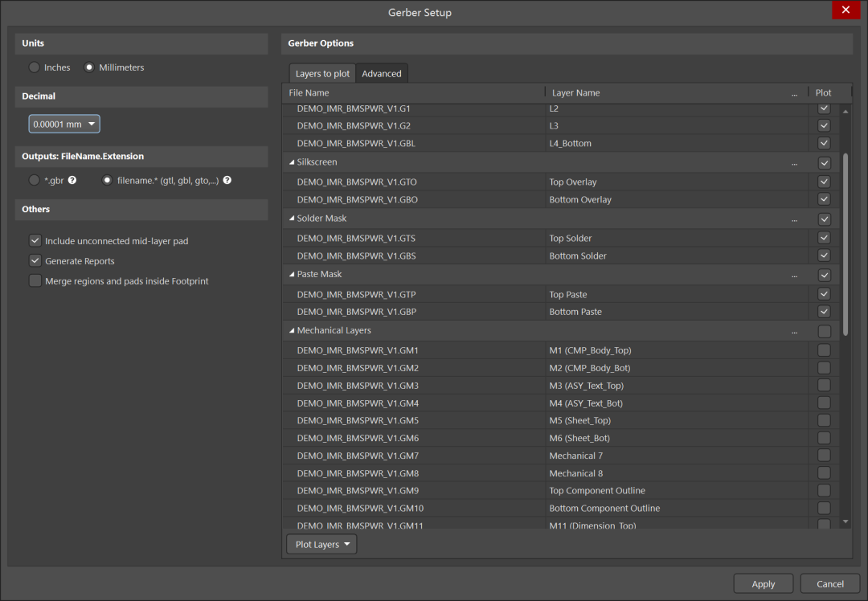
Task: Enable plot for Mechanical Layers group
Action: point(825,332)
